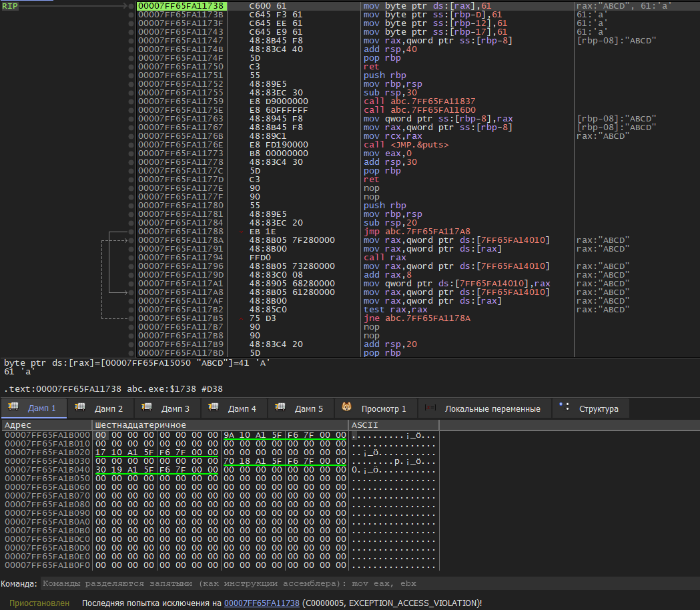Screen dimensions: 700x610
Task: Select dump row at address 00007FF65FA1B040
Action: pos(48,470)
